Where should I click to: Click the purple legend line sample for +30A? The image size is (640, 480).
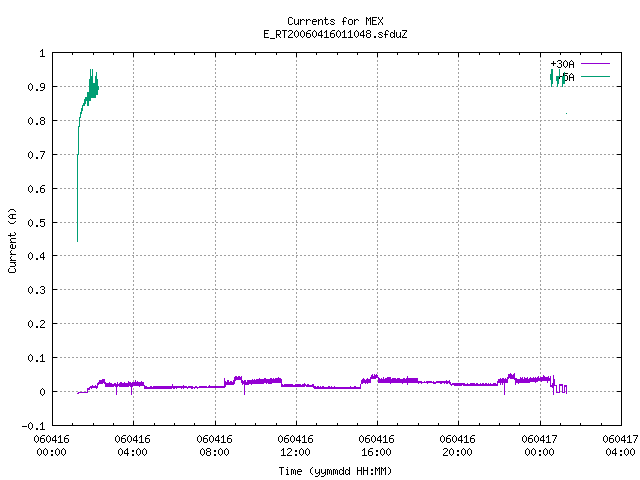click(595, 64)
